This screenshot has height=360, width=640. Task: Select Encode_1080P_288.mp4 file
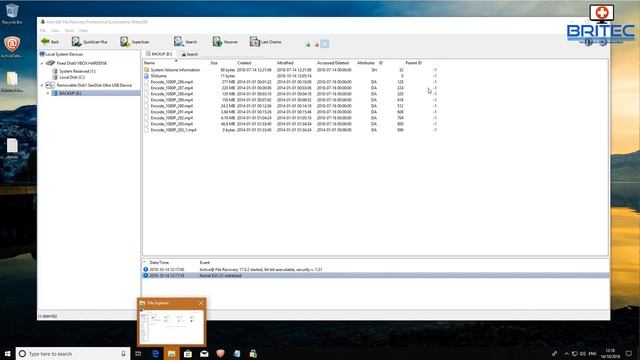pos(171,94)
